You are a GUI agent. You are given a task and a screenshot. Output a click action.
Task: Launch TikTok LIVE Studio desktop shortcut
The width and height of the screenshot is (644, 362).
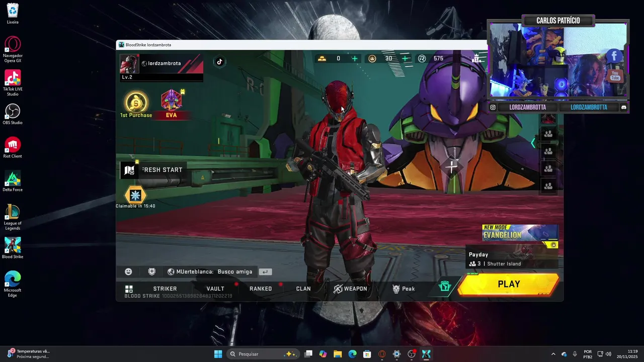click(13, 83)
